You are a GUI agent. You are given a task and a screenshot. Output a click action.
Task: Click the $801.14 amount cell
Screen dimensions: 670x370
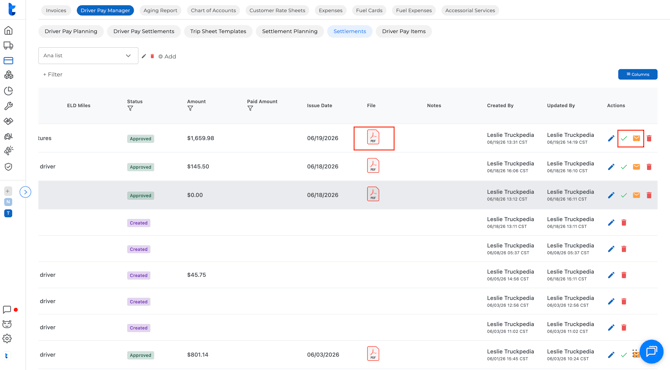[198, 355]
